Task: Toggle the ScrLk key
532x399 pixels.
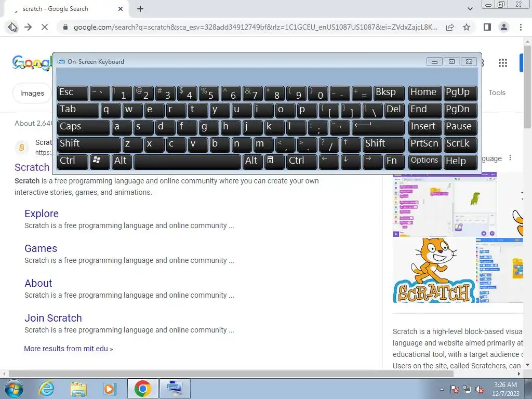Action: (x=460, y=144)
